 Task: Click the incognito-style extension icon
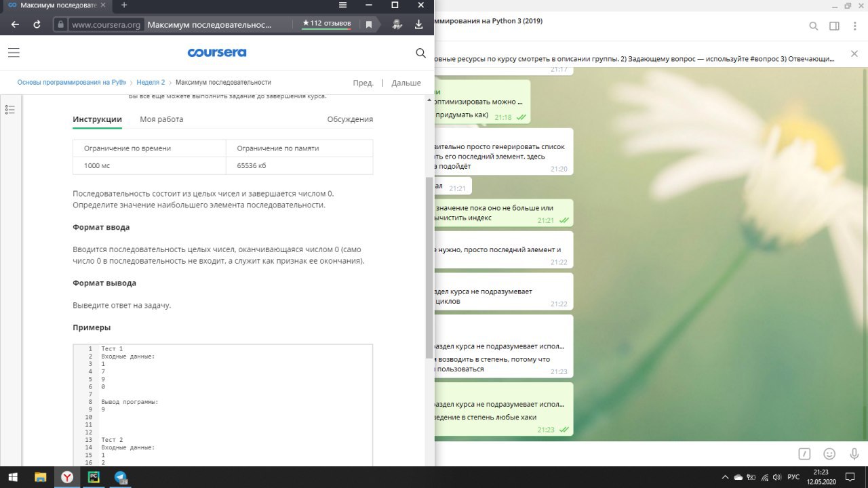click(x=397, y=24)
